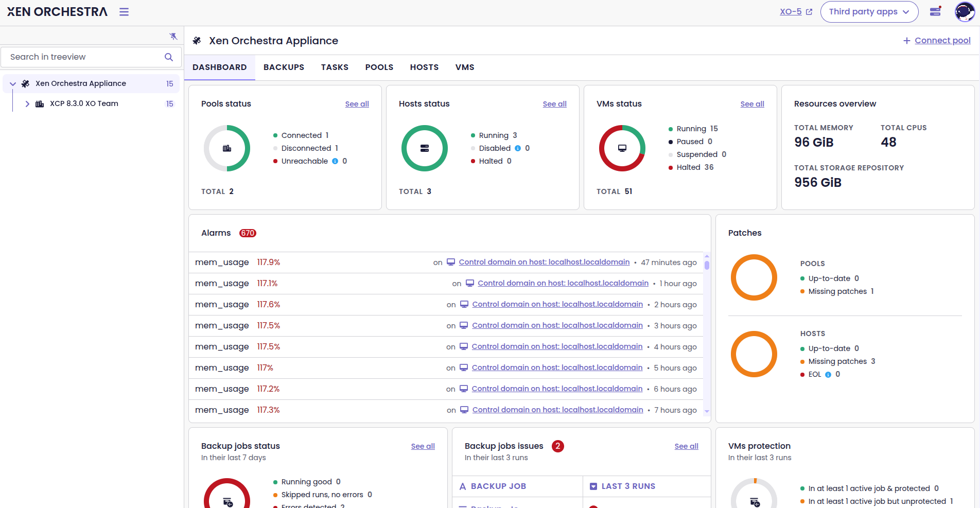This screenshot has width=980, height=508.
Task: Click the XCP 8.3.0 XO Team pool icon
Action: click(40, 104)
